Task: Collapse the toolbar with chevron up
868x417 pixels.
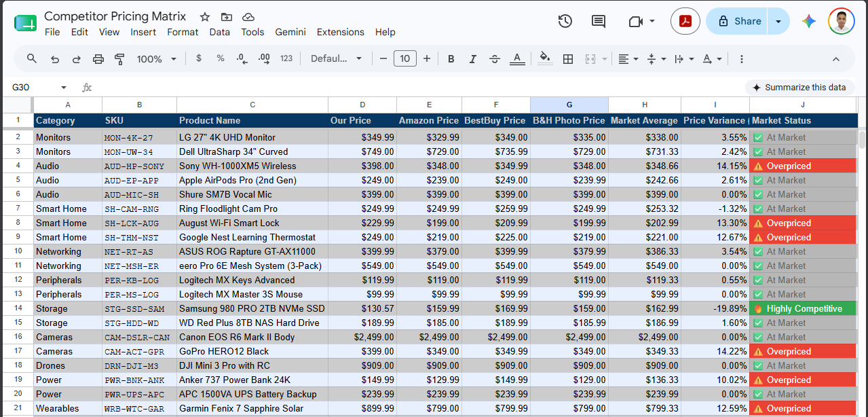Action: pos(836,59)
